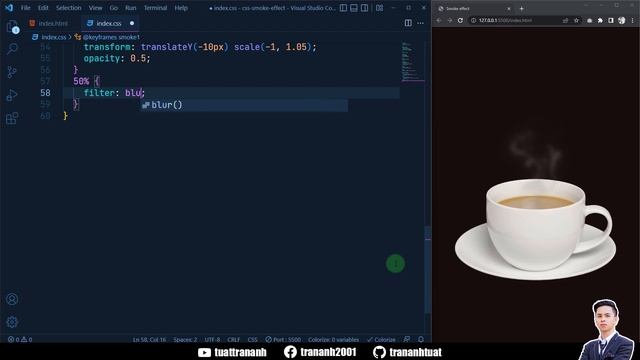Open new tab in Chrome
The width and height of the screenshot is (640, 360).
[x=521, y=9]
